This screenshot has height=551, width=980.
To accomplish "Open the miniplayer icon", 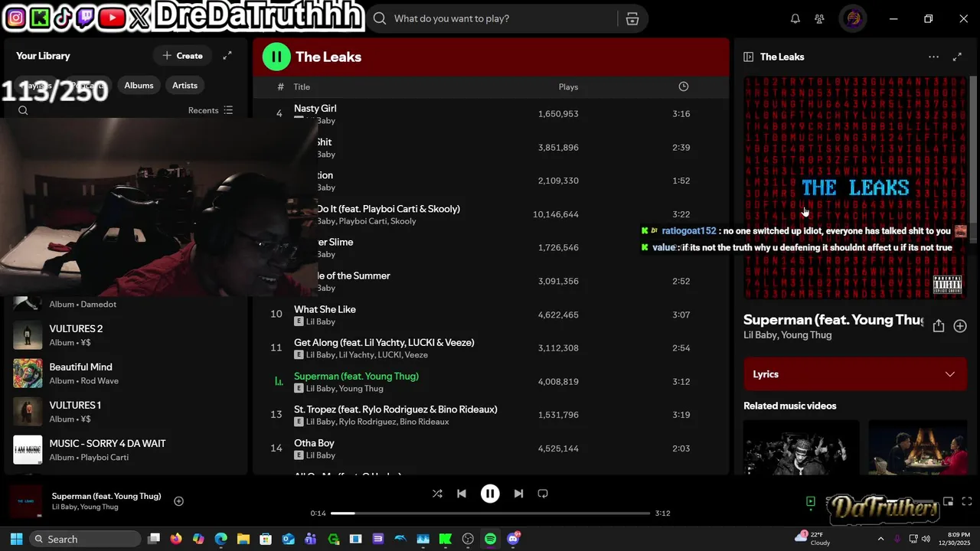I will (x=948, y=501).
